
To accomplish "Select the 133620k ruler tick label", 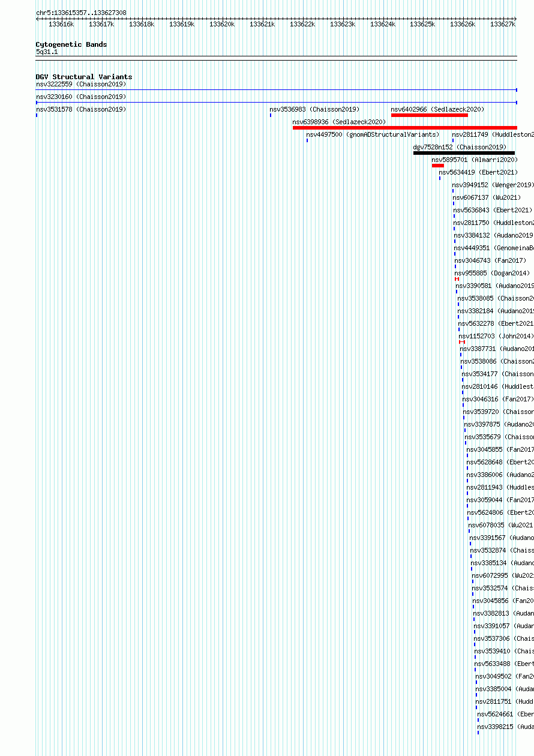I will click(222, 25).
